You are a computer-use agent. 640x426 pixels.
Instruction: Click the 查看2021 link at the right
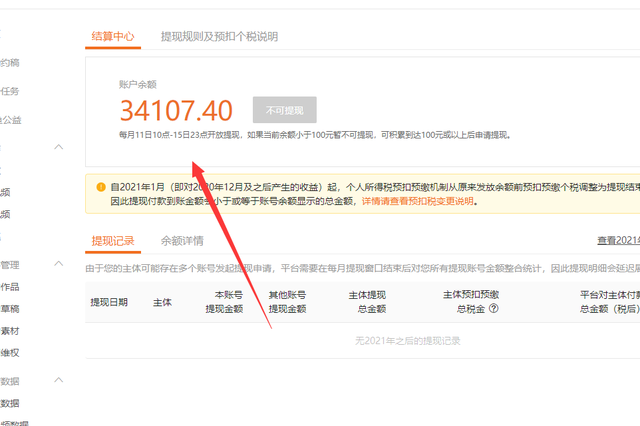pyautogui.click(x=617, y=241)
